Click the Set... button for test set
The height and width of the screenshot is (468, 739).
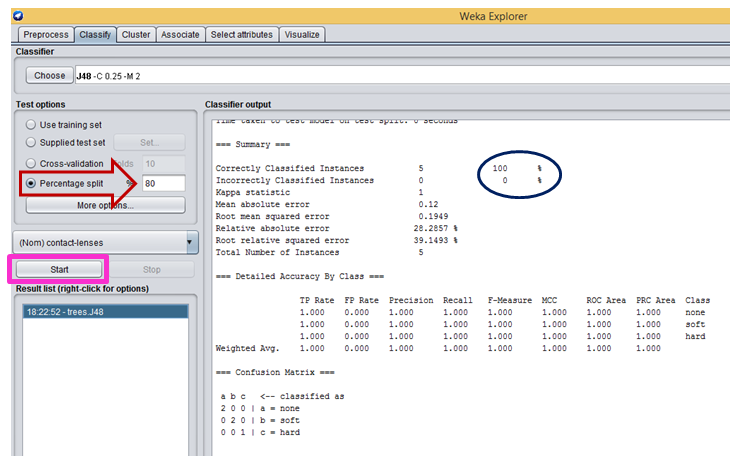(149, 142)
